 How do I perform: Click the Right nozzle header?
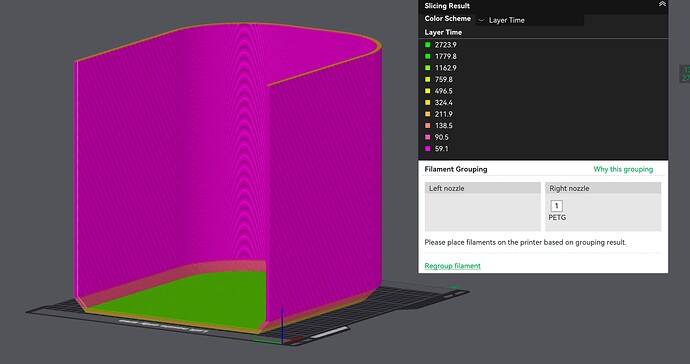[603, 188]
